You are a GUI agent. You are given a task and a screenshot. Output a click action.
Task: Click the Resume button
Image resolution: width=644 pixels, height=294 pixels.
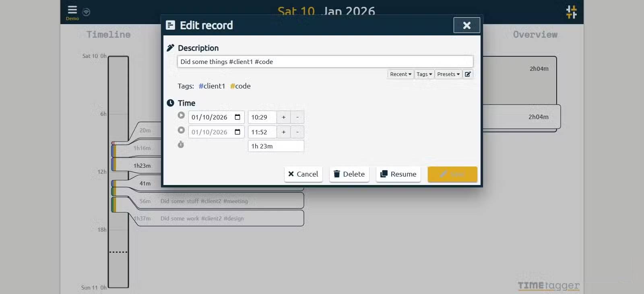point(398,174)
